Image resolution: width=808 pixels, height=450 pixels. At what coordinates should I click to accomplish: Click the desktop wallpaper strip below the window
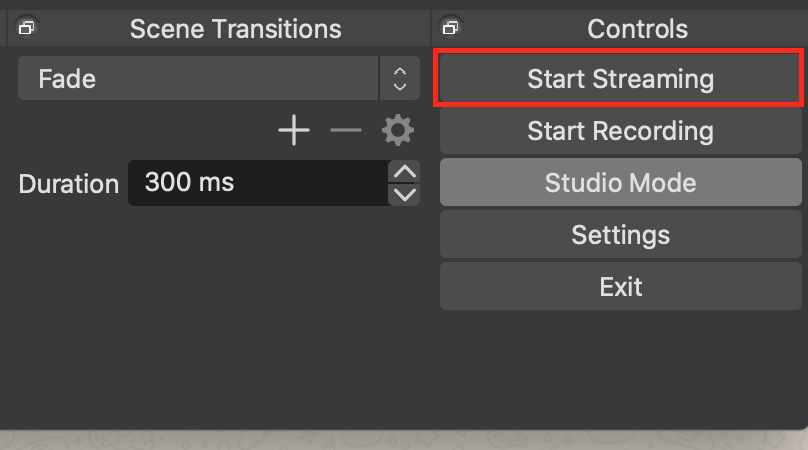(404, 440)
